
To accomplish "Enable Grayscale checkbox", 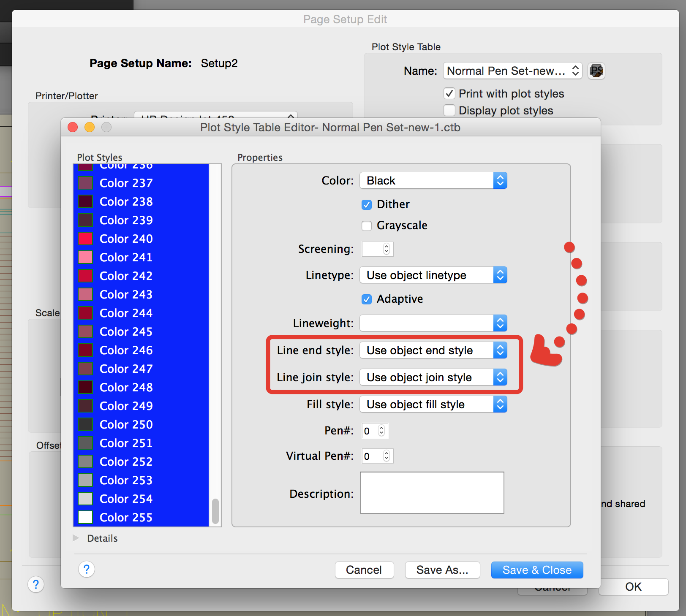I will click(367, 226).
